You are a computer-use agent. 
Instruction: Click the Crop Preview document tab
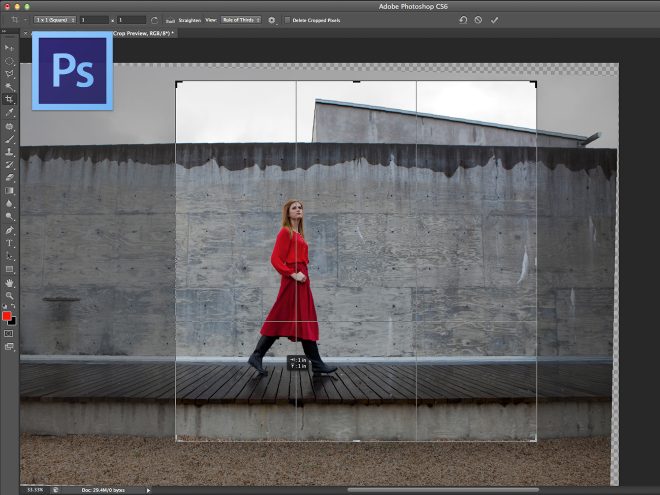click(x=145, y=33)
